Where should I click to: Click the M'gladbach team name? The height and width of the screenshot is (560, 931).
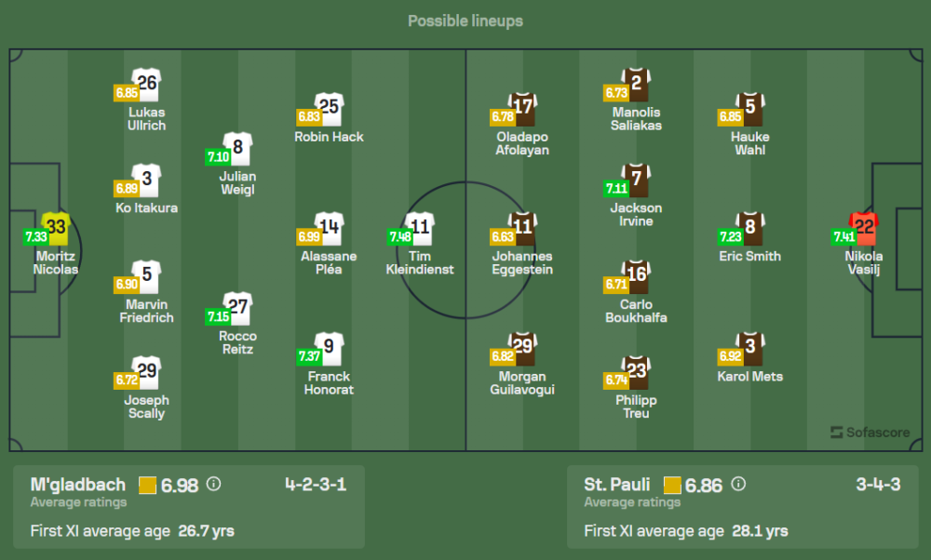click(x=78, y=485)
